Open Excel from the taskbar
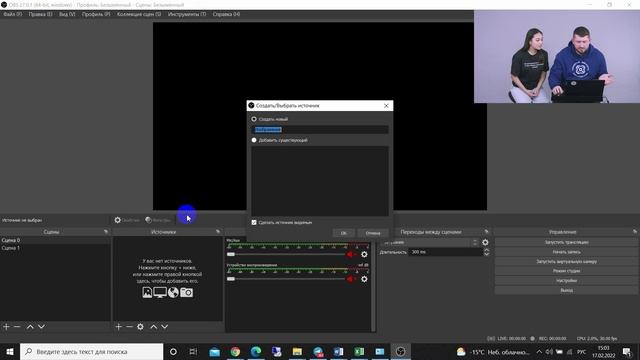The height and width of the screenshot is (360, 640). point(359,351)
